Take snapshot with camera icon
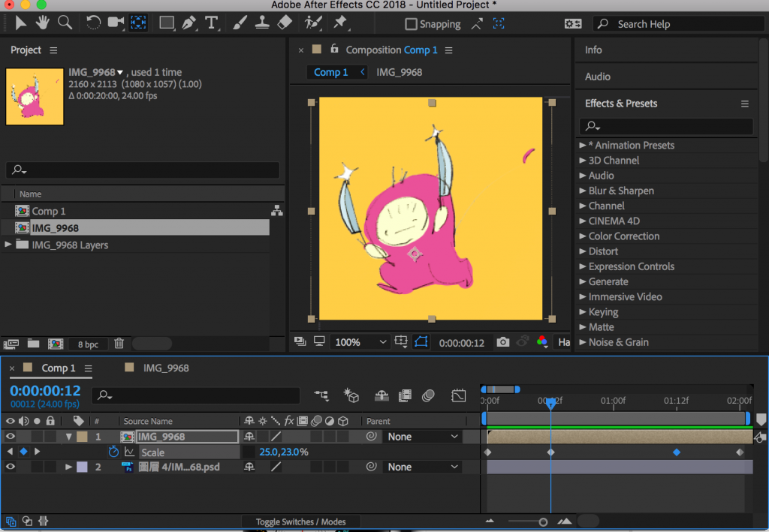 tap(502, 342)
